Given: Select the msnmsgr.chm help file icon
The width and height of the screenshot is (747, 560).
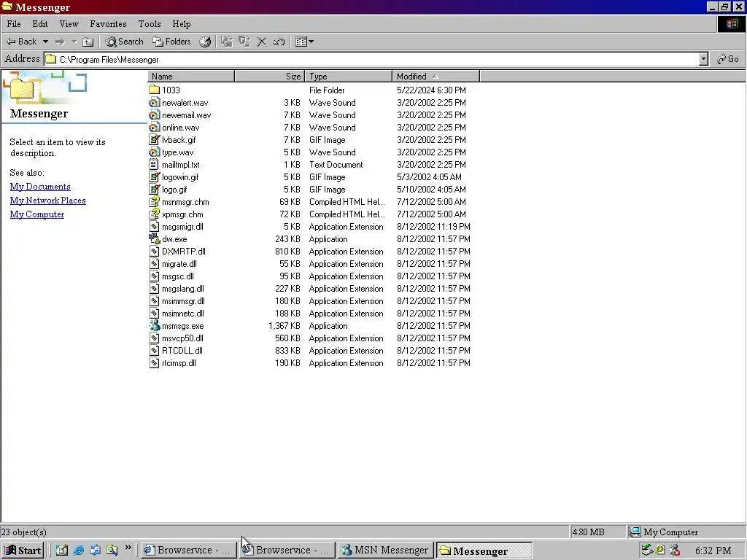Looking at the screenshot, I should click(154, 201).
